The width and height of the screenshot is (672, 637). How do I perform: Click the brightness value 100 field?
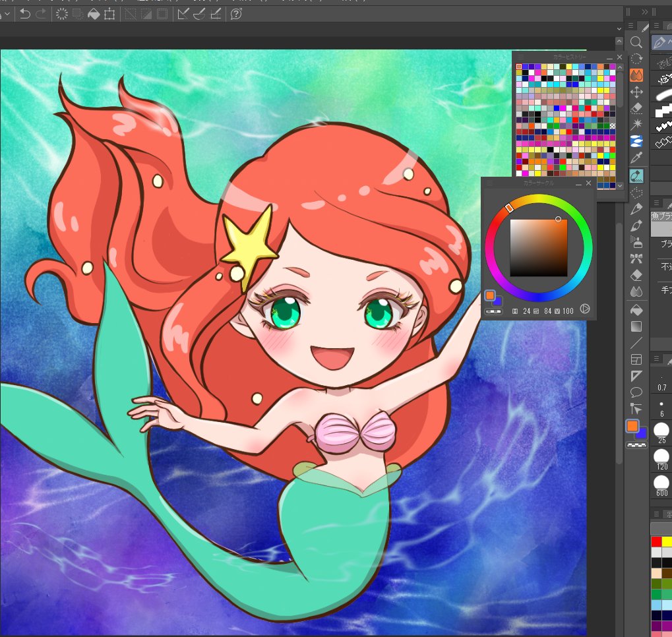568,311
